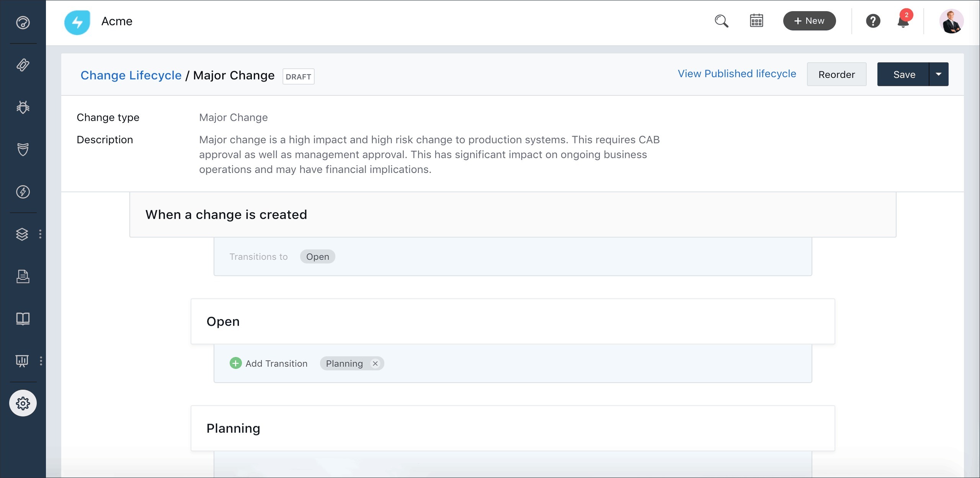This screenshot has width=980, height=478.
Task: Open the user profile avatar
Action: 951,21
